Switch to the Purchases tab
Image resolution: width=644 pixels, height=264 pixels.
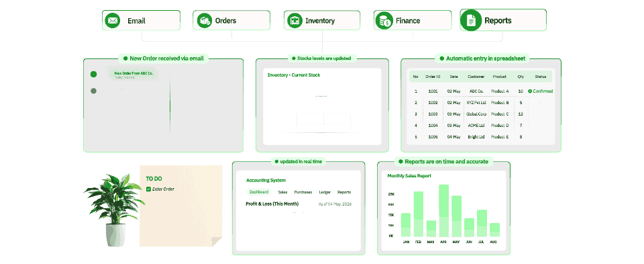point(303,192)
